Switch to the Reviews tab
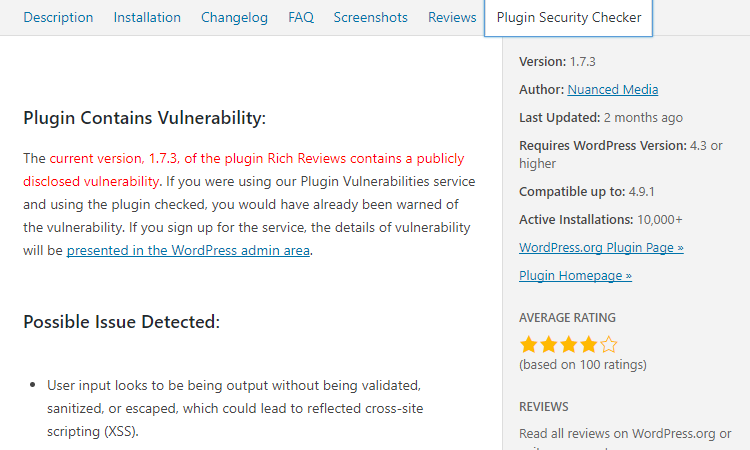The image size is (750, 450). click(x=452, y=18)
